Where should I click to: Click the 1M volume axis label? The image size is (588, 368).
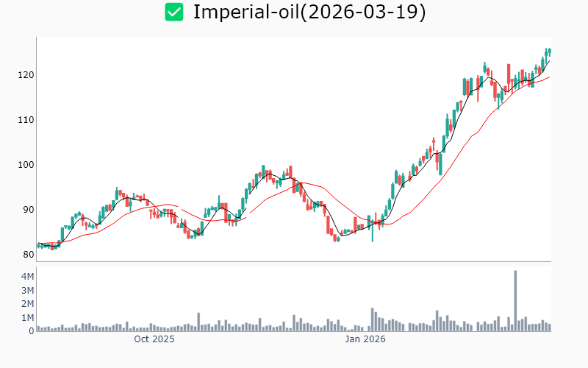(26, 318)
